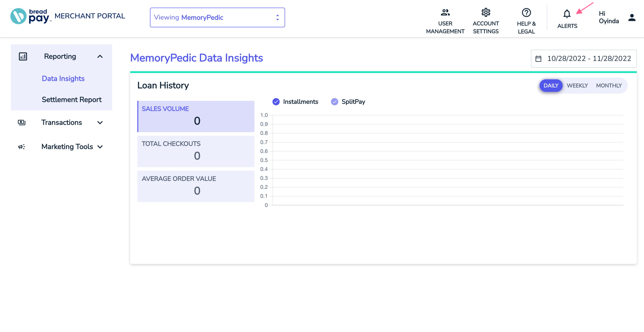Open User Management icon
This screenshot has height=332, width=644.
click(445, 12)
